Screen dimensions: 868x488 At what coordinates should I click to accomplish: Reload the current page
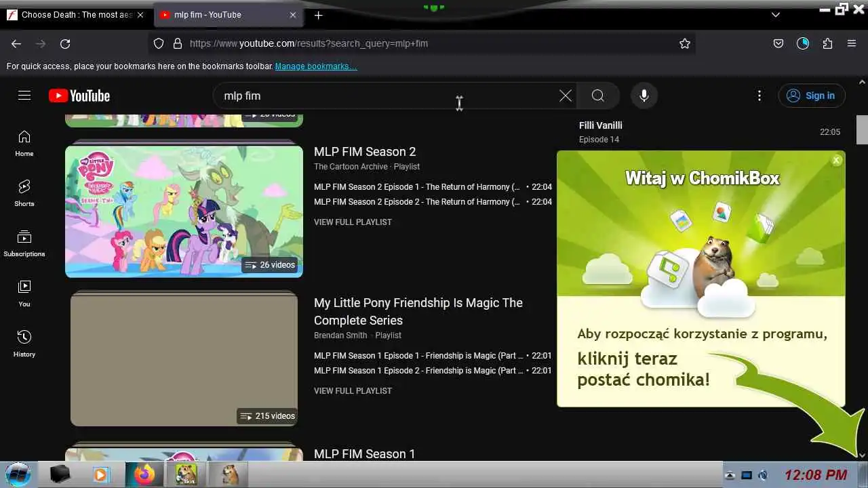tap(65, 43)
